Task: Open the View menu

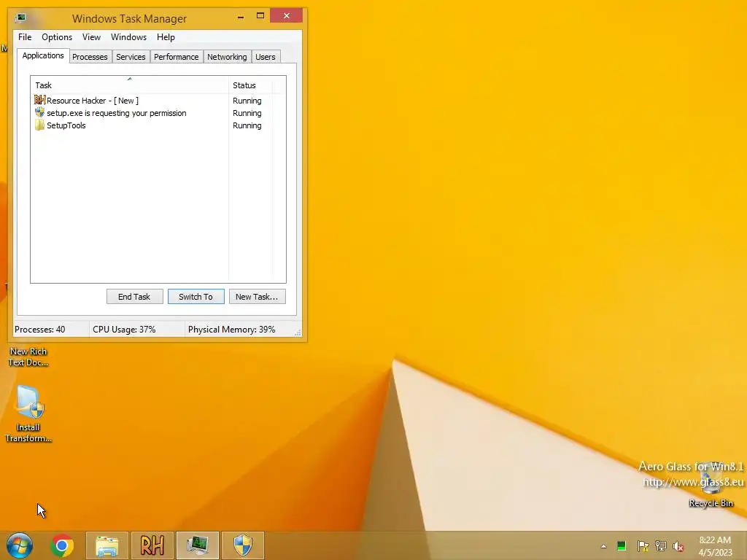Action: click(91, 37)
